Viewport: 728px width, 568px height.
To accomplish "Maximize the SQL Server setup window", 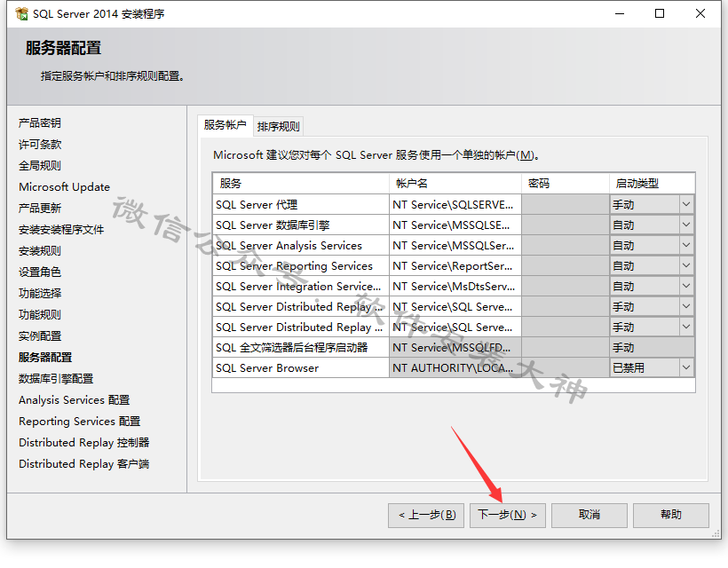I will 660,13.
